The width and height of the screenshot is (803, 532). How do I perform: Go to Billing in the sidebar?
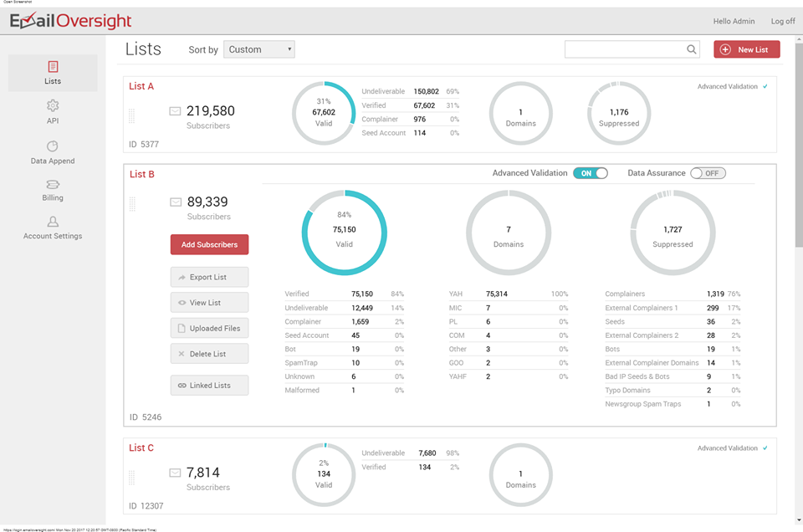tap(53, 190)
